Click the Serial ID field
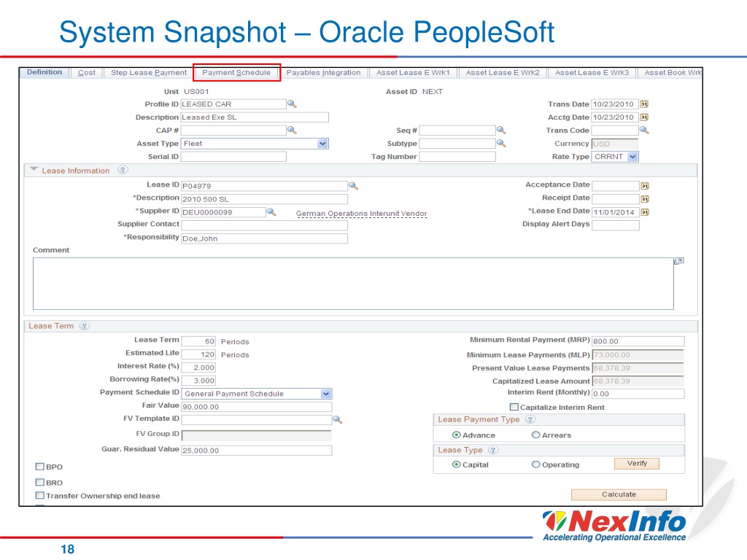This screenshot has width=747, height=560. (x=233, y=157)
